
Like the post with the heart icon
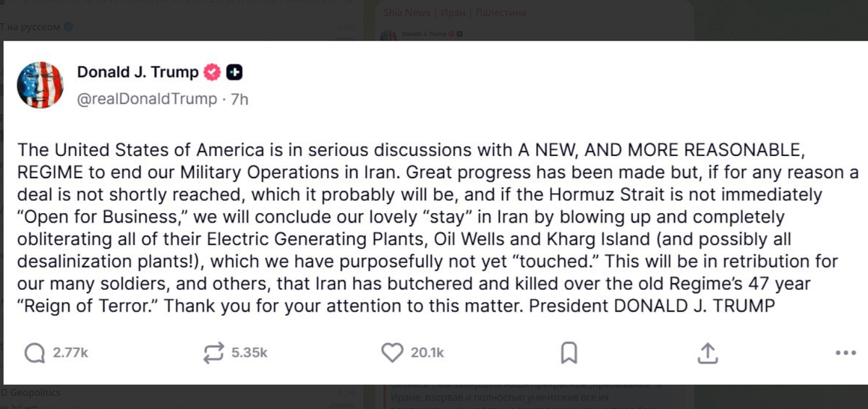pyautogui.click(x=391, y=353)
